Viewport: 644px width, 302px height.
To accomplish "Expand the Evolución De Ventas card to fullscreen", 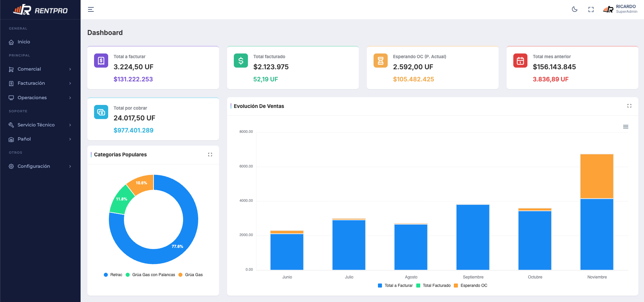I will (629, 106).
